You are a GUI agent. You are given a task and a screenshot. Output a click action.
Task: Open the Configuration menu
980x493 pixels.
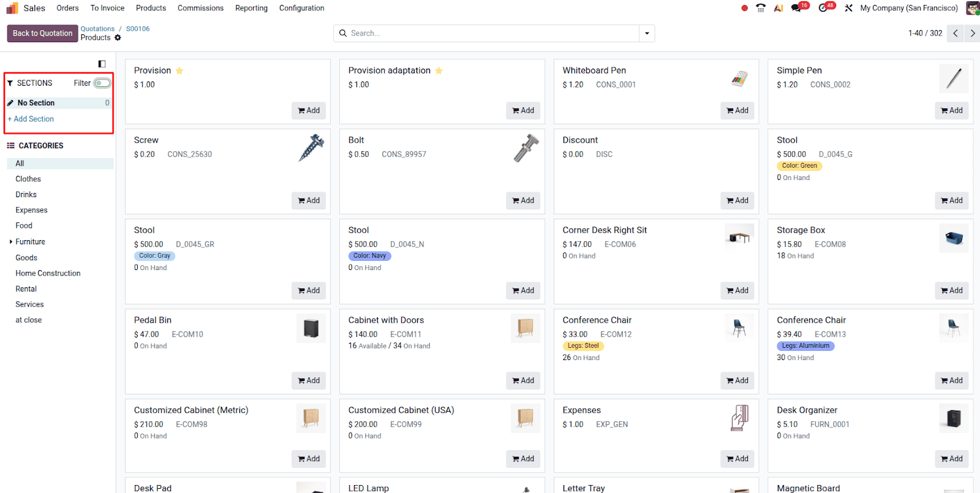pos(301,8)
